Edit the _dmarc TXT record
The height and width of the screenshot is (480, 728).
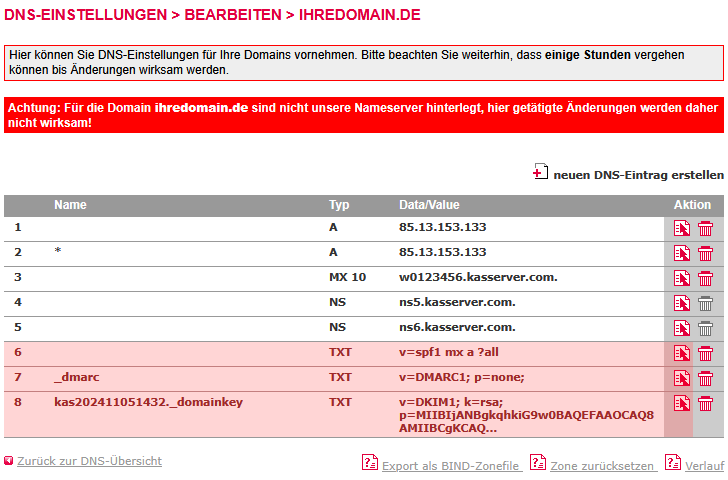[x=682, y=378]
